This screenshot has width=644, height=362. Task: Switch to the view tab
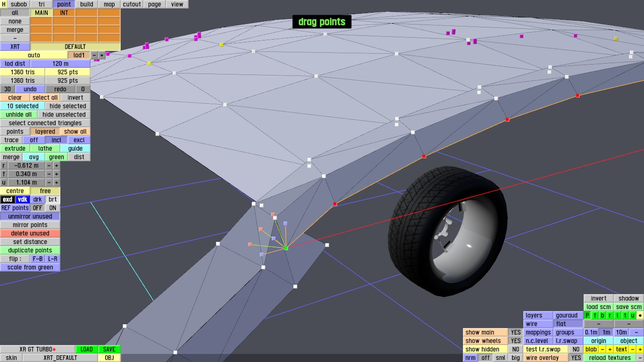pyautogui.click(x=177, y=4)
